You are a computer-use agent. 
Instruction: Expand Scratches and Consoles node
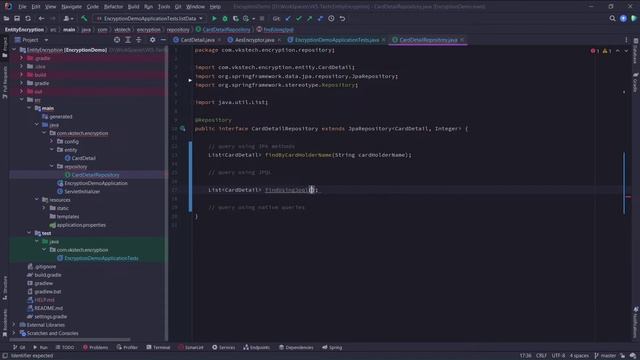pos(14,333)
